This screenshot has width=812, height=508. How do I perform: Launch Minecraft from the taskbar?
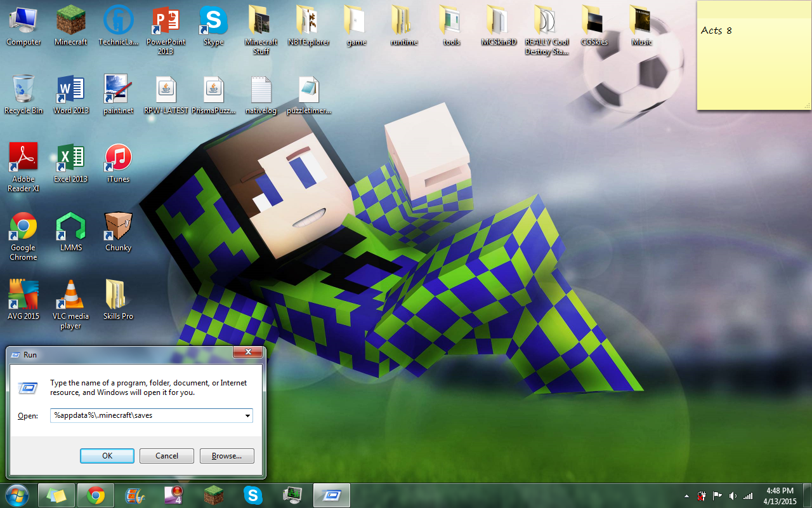(214, 495)
